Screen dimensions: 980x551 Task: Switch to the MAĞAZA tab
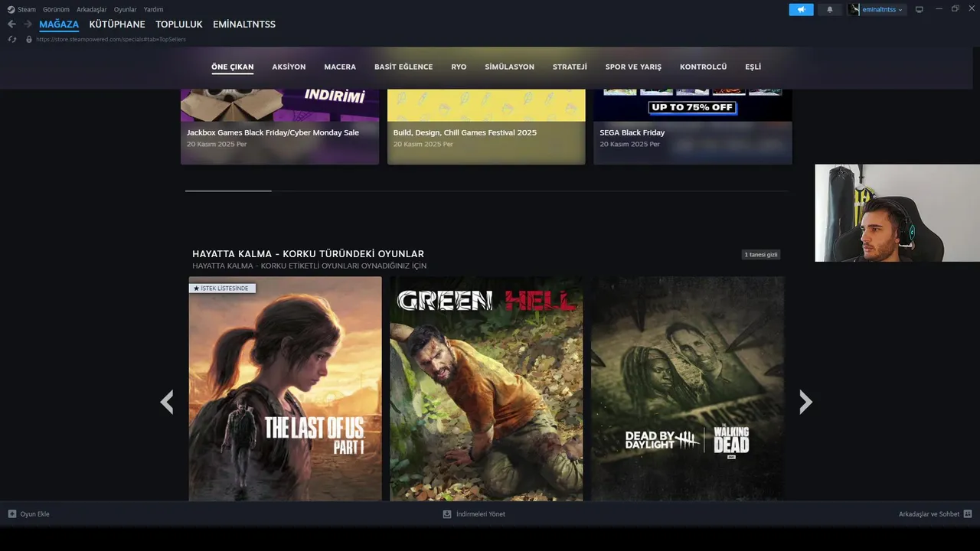[59, 24]
